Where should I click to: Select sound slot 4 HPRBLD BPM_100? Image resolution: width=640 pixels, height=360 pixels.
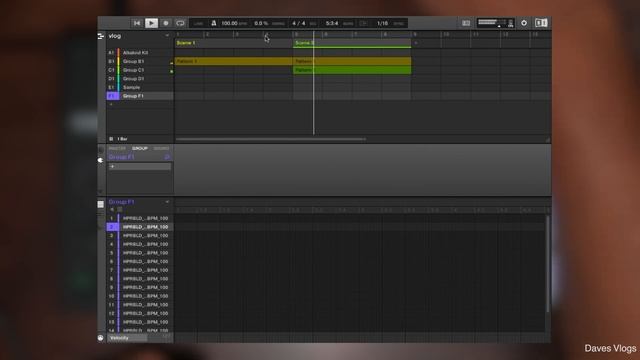[x=140, y=244]
